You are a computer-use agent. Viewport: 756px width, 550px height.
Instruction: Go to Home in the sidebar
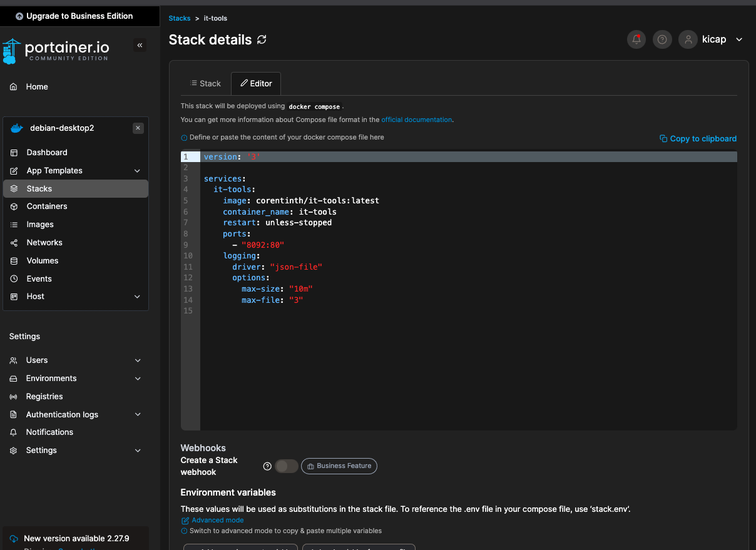[76, 87]
